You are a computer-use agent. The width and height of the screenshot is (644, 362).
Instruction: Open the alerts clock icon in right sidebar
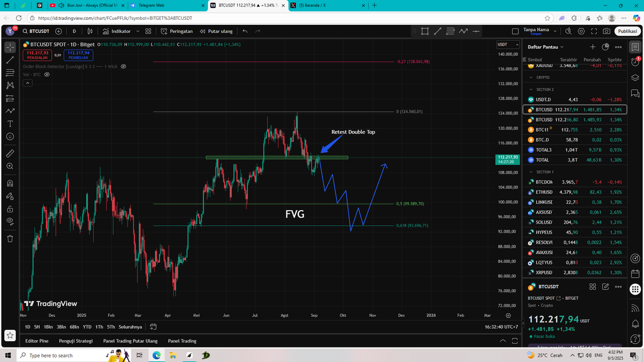tap(635, 62)
